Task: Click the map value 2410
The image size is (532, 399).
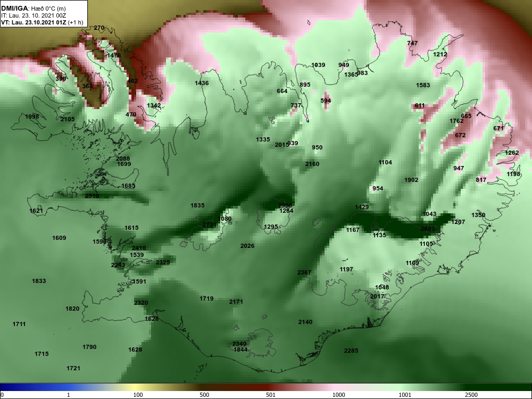Action: pos(139,248)
